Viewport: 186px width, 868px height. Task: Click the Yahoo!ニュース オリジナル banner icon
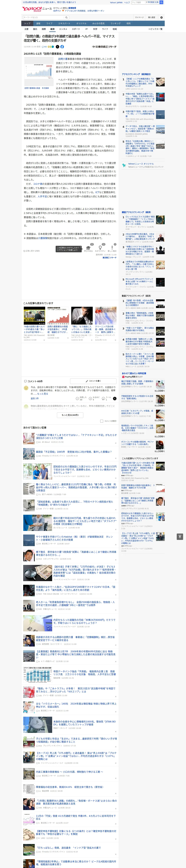pos(124,165)
